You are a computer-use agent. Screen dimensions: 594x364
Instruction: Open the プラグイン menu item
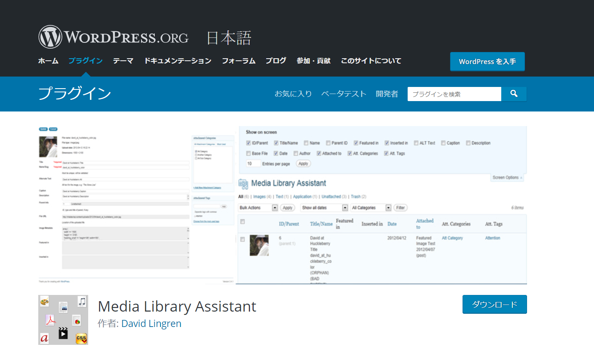[x=85, y=61]
